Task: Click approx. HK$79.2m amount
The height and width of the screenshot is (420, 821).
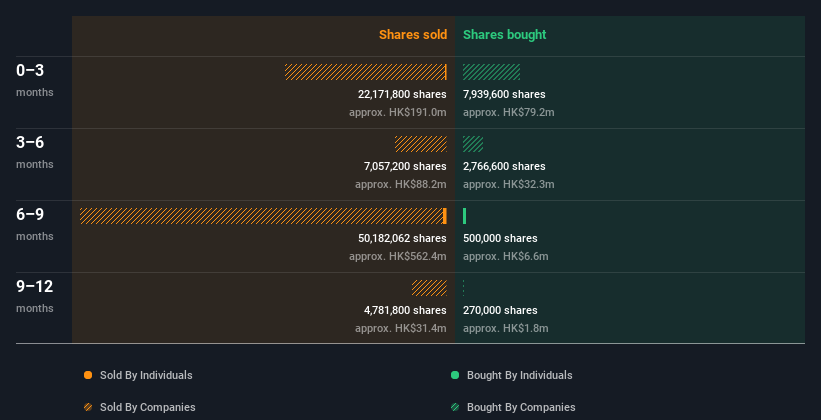Action: tap(508, 113)
